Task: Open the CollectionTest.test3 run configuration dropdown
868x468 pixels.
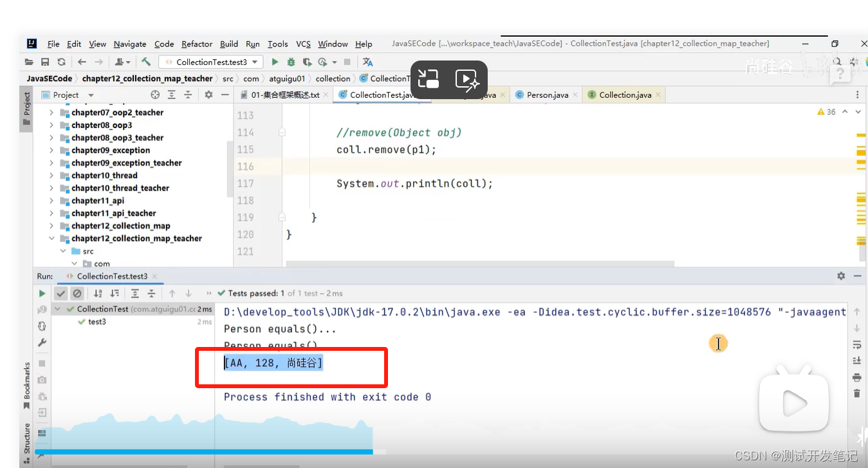Action: 211,62
